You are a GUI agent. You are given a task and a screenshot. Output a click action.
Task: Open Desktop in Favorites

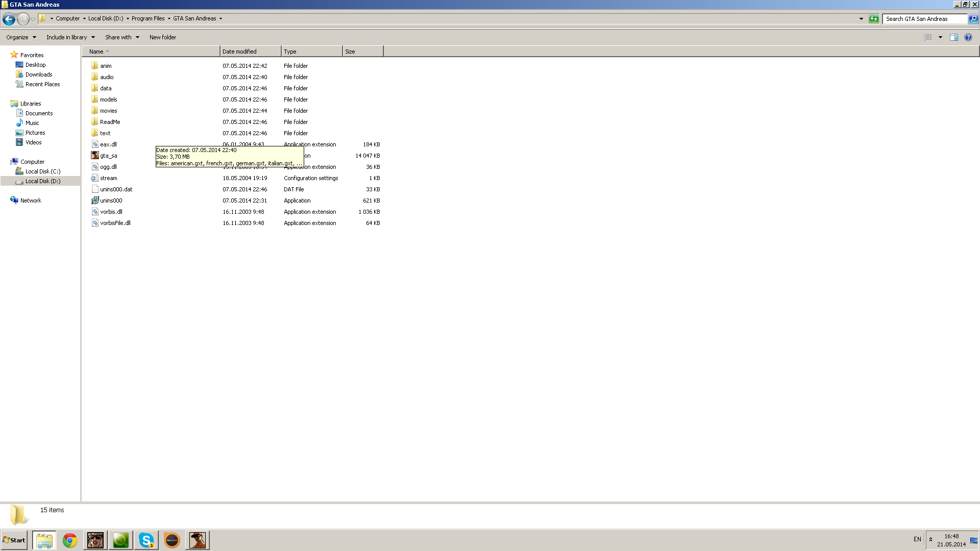(x=35, y=65)
